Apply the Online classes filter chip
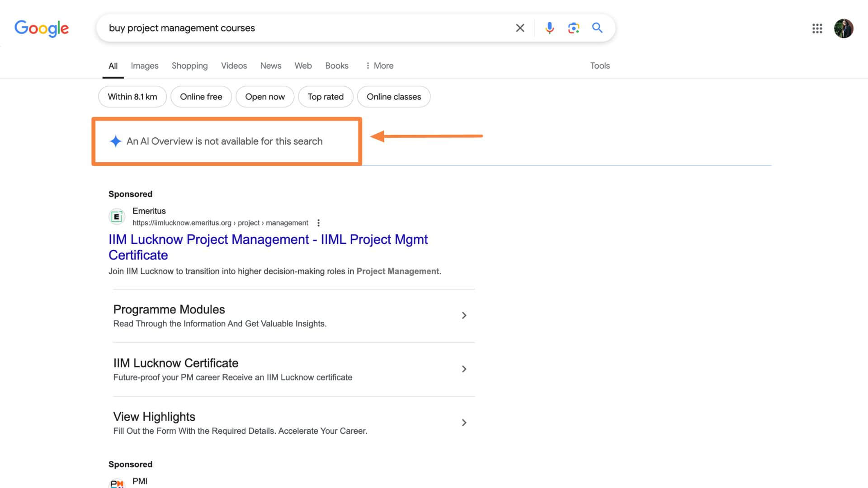 (394, 97)
